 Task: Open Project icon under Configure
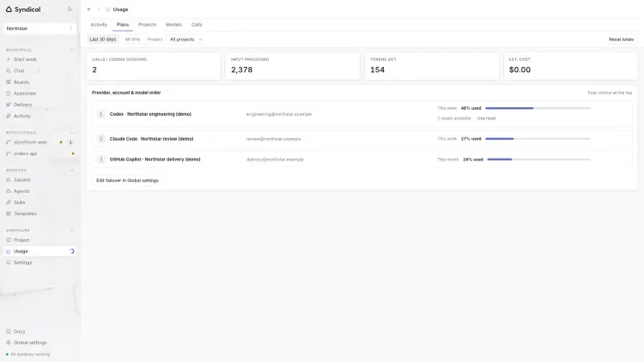coord(9,239)
